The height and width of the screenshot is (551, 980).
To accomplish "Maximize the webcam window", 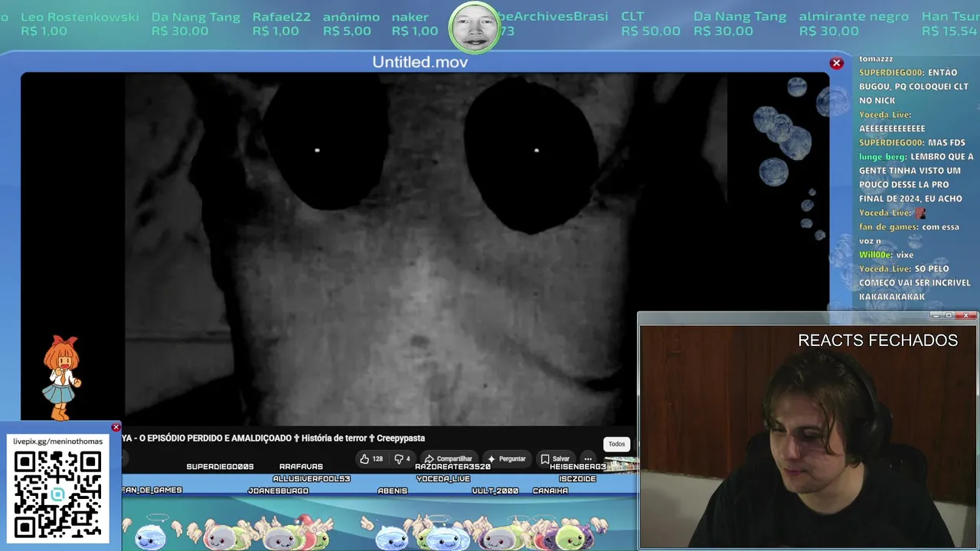I will pos(949,316).
